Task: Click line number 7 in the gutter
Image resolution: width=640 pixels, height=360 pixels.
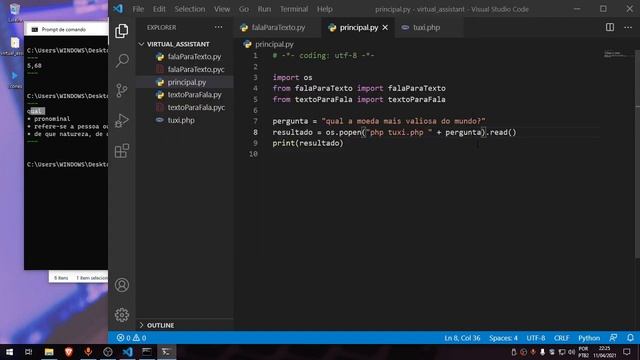Action: click(x=255, y=121)
